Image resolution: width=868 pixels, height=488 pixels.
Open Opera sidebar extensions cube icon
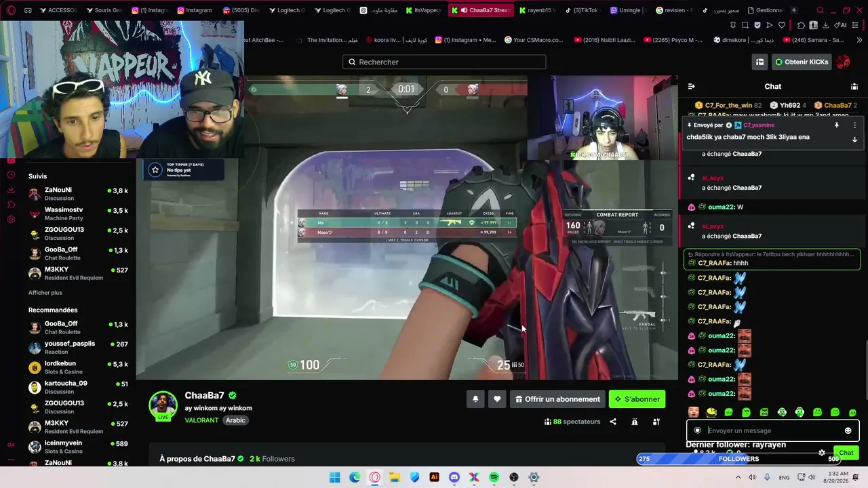coord(11,205)
